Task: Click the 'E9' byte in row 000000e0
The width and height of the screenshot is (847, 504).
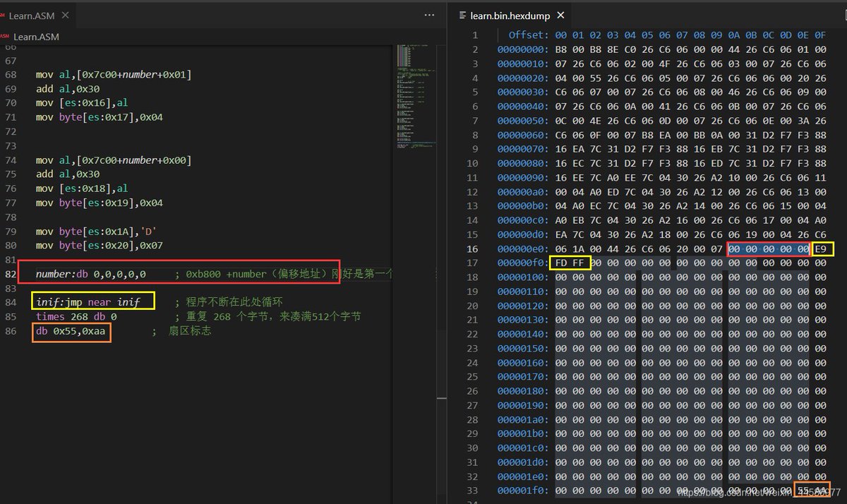Action: pos(820,248)
